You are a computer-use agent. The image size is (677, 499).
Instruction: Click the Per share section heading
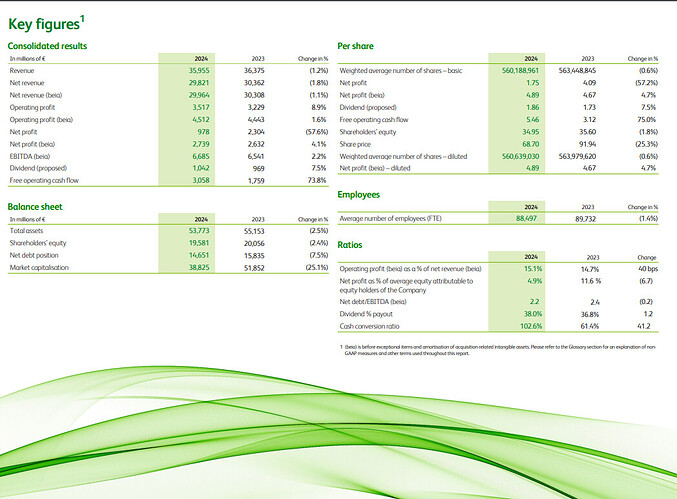click(357, 46)
